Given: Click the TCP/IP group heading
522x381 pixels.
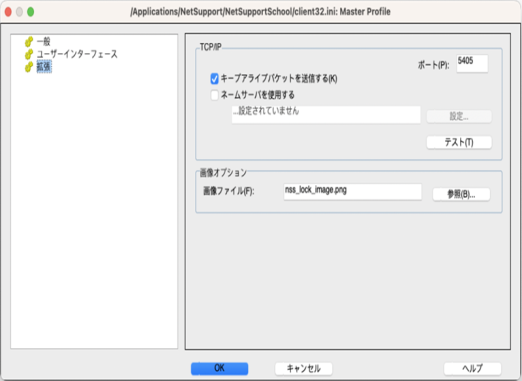Looking at the screenshot, I should (x=210, y=47).
